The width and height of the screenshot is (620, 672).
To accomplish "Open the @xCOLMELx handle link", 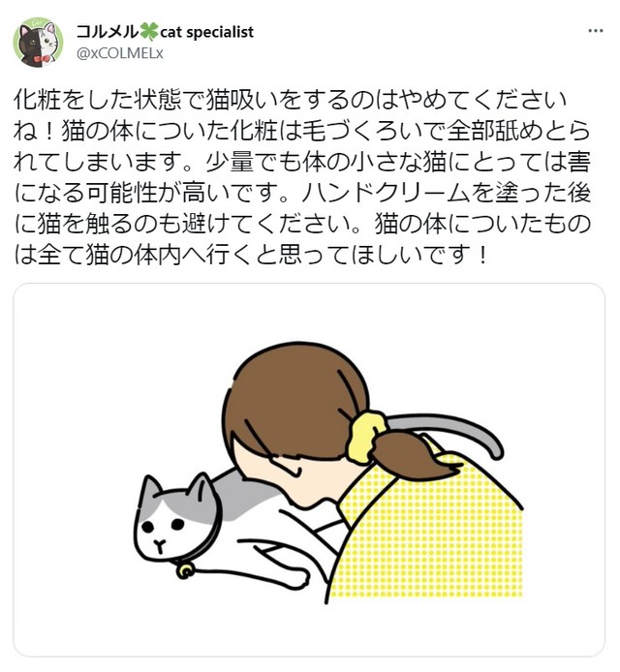I will (x=119, y=53).
